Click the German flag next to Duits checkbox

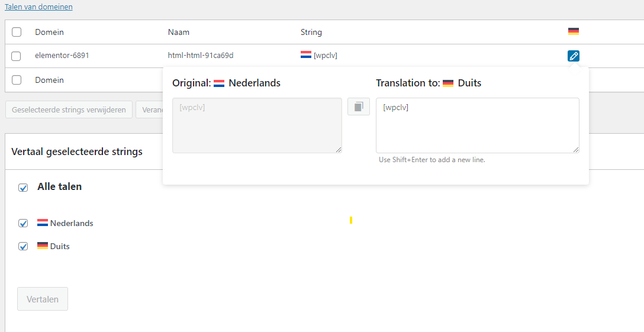pyautogui.click(x=43, y=246)
